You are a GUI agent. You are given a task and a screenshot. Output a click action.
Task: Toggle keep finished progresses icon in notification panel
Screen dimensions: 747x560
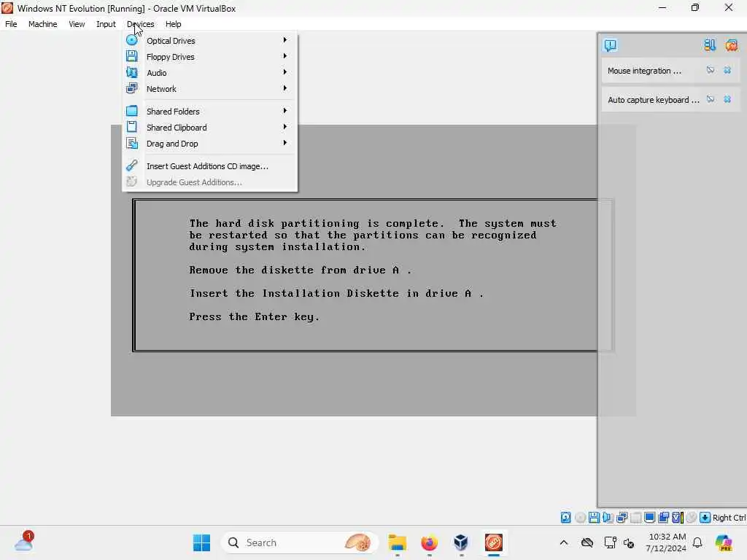tap(709, 45)
